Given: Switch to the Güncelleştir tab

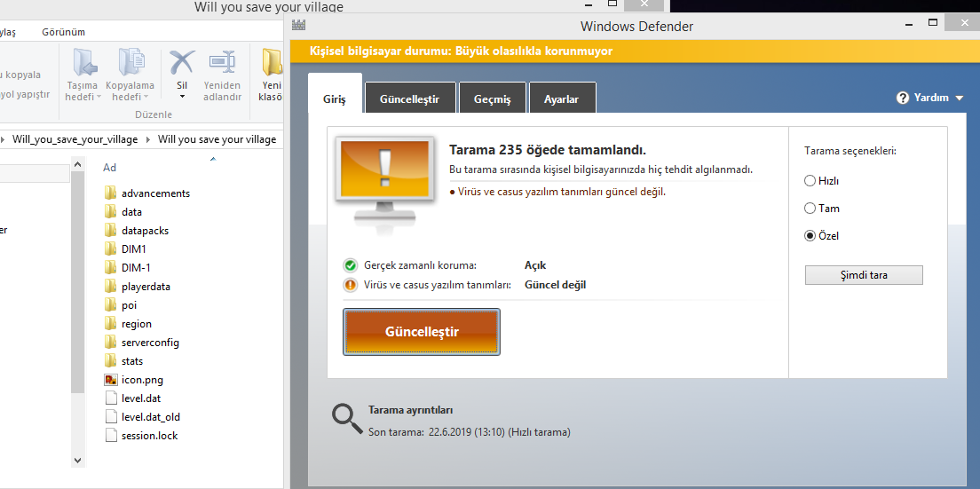Looking at the screenshot, I should pos(410,98).
